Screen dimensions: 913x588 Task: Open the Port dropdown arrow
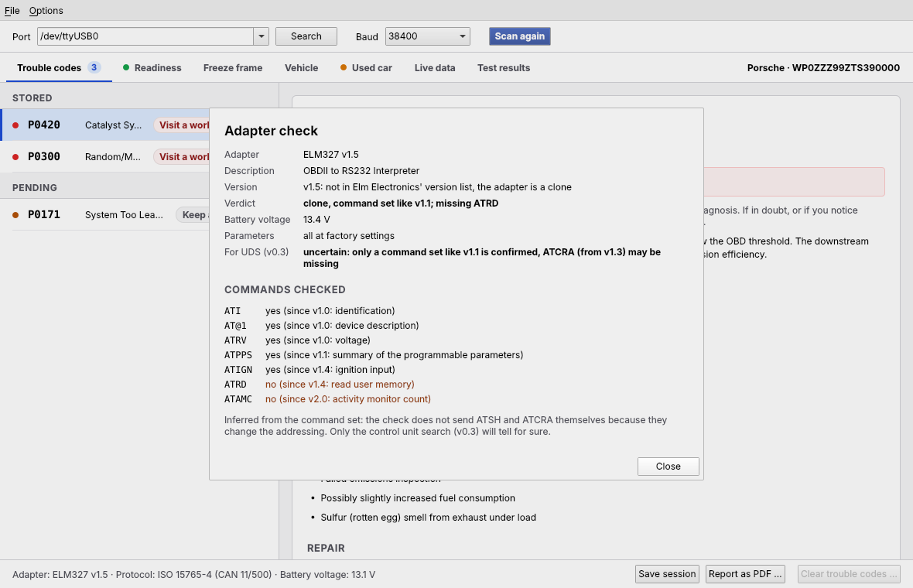[x=261, y=36]
